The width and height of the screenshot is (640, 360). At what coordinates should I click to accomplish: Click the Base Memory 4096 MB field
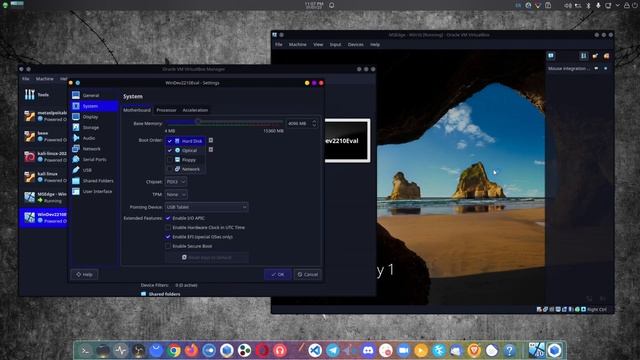click(299, 123)
